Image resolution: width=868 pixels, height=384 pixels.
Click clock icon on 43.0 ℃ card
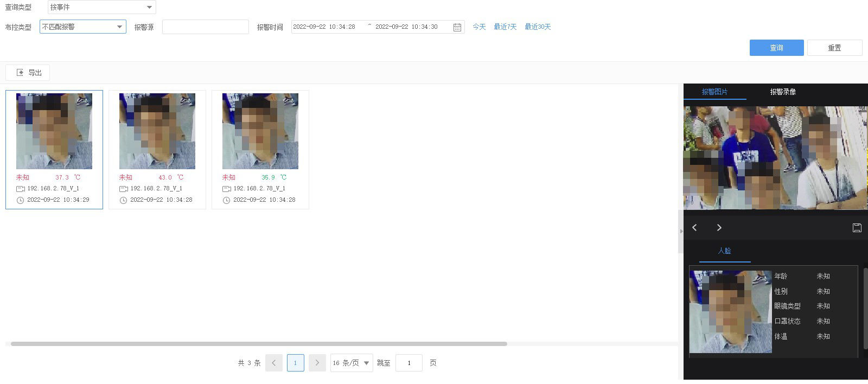pyautogui.click(x=123, y=200)
